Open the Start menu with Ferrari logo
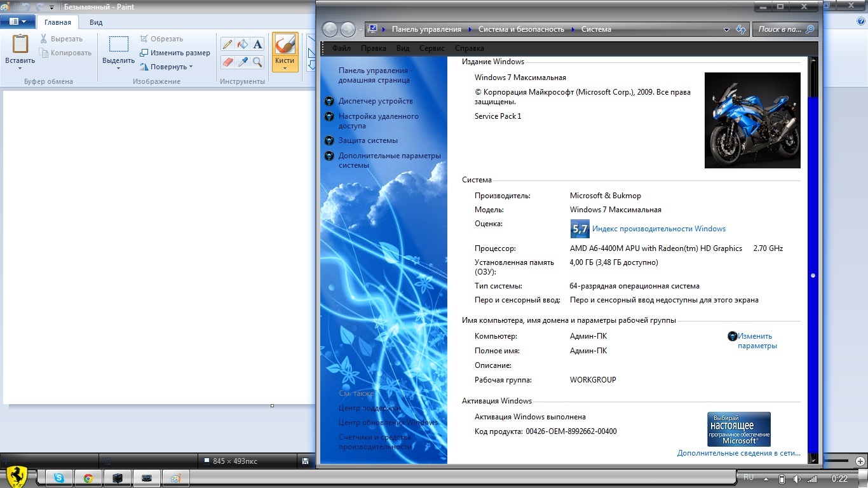868x488 pixels. tap(16, 477)
